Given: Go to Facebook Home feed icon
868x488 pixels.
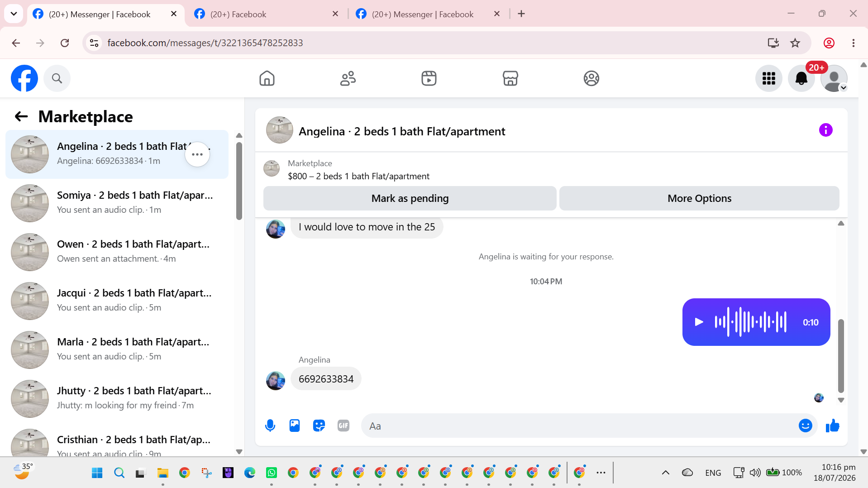Looking at the screenshot, I should [x=267, y=78].
